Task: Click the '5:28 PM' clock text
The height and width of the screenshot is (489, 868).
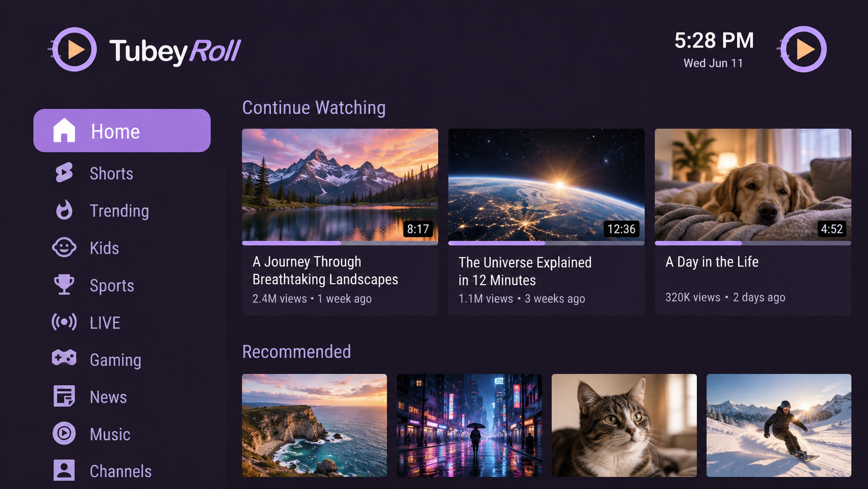Action: click(714, 41)
